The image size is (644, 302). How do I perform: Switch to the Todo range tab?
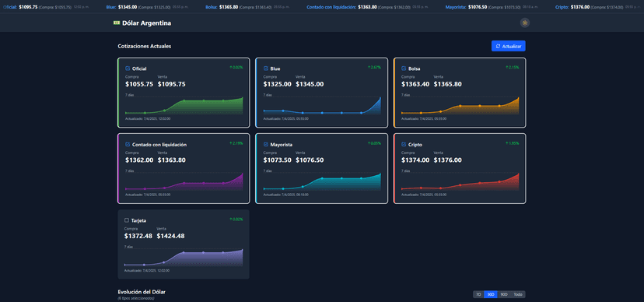[518, 294]
